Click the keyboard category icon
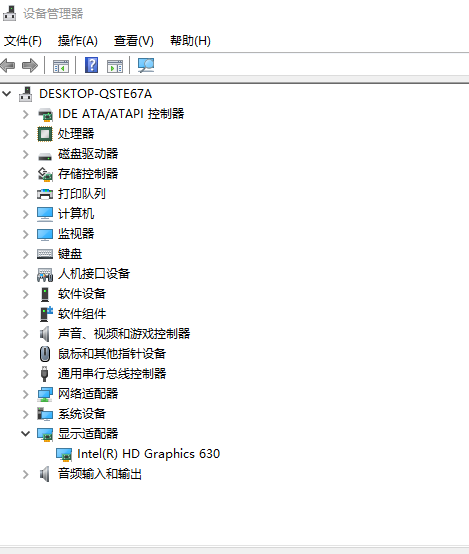Image resolution: width=469 pixels, height=554 pixels. pos(45,254)
